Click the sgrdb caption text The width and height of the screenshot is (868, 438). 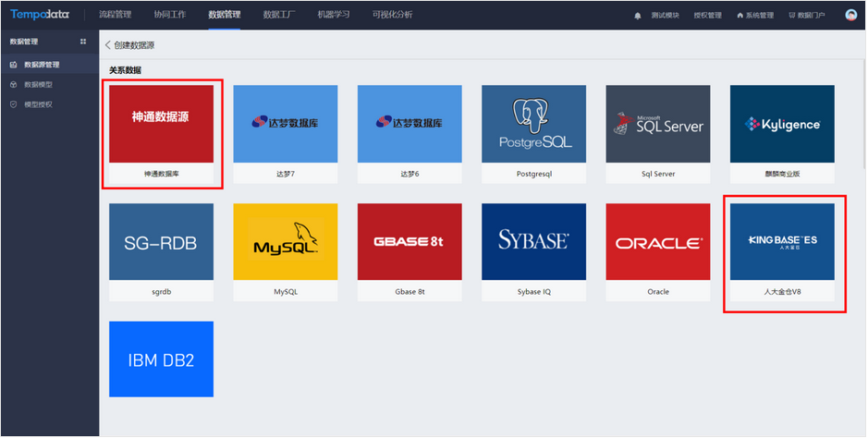[x=161, y=291]
